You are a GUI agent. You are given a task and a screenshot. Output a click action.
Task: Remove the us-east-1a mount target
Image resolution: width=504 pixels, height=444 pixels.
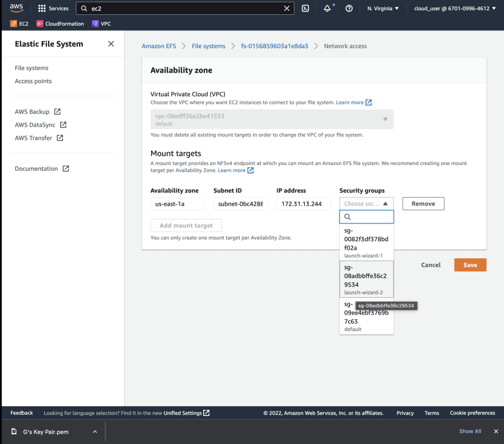tap(423, 203)
